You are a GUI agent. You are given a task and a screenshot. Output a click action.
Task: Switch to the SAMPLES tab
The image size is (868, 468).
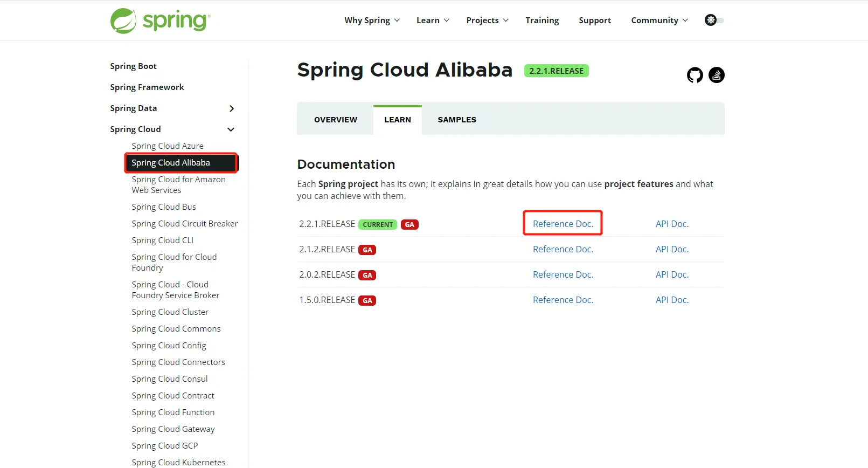(x=456, y=120)
